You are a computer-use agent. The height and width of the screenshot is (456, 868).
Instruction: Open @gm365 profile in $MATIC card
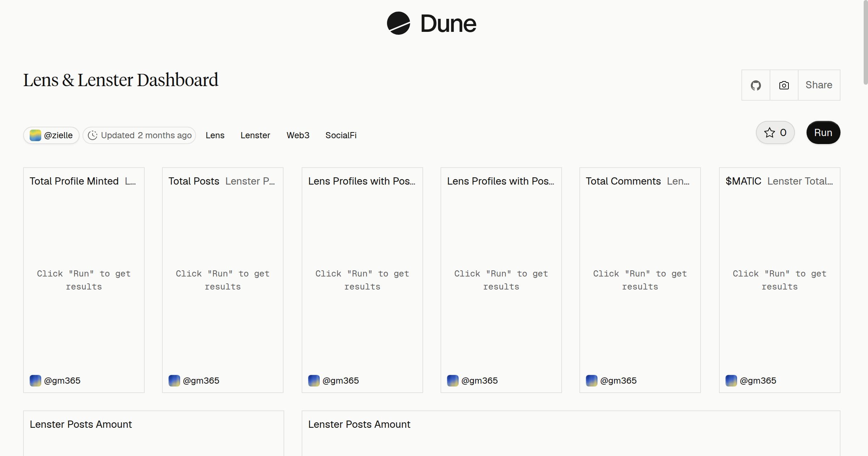(x=758, y=381)
